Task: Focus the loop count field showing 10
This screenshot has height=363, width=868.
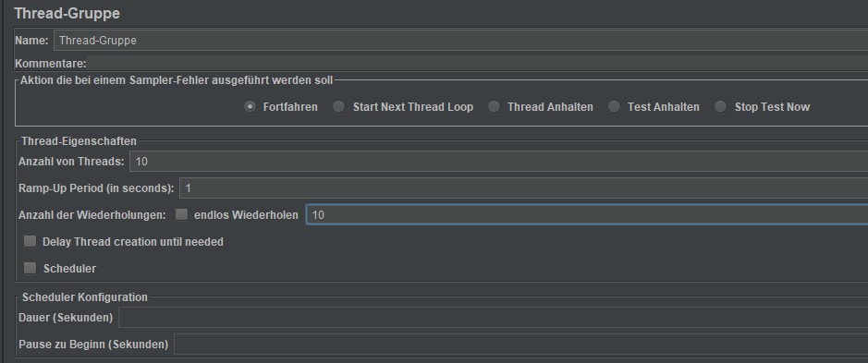Action: click(x=587, y=214)
